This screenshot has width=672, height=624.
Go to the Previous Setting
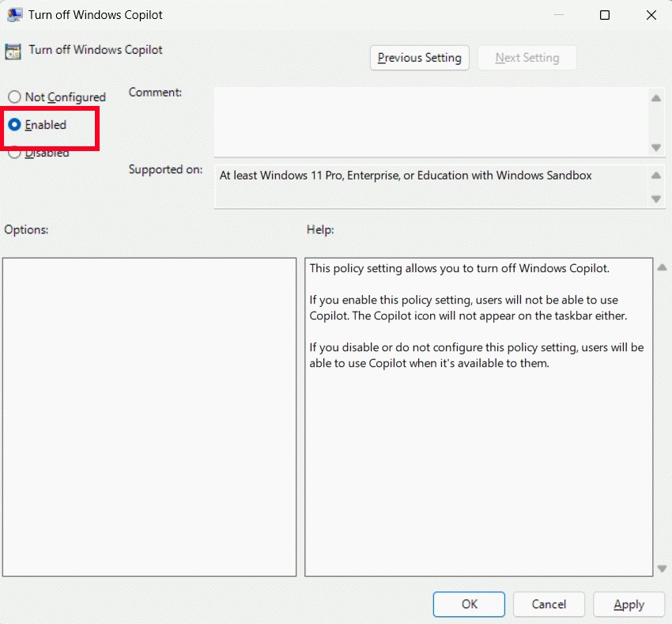pyautogui.click(x=419, y=58)
